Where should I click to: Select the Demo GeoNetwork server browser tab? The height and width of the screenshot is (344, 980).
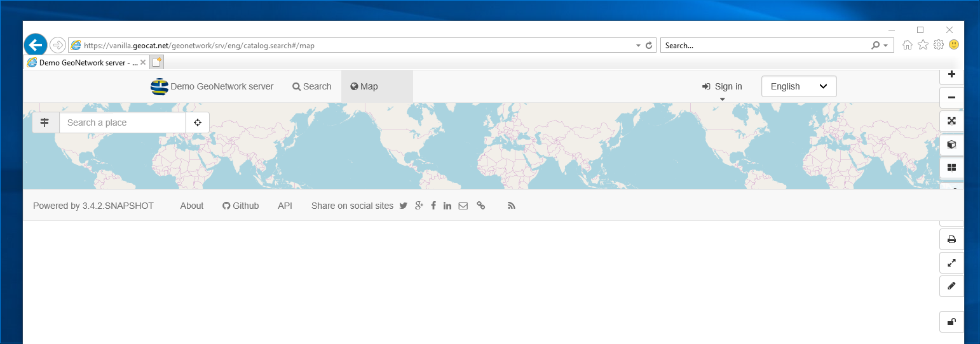coord(86,63)
